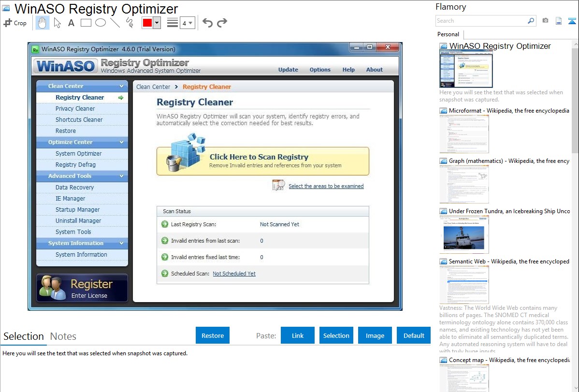This screenshot has height=392, width=579.
Task: Switch to the Selection tab
Action: [24, 336]
